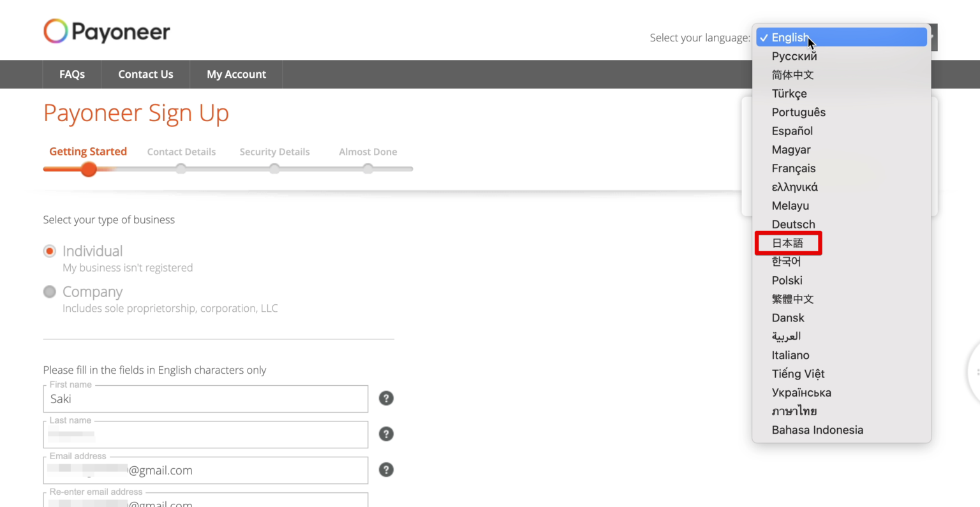Choose English in the language list
Image resolution: width=980 pixels, height=507 pixels.
[842, 38]
